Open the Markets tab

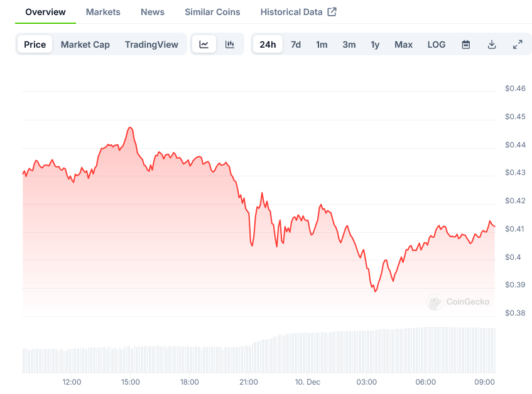(x=103, y=12)
